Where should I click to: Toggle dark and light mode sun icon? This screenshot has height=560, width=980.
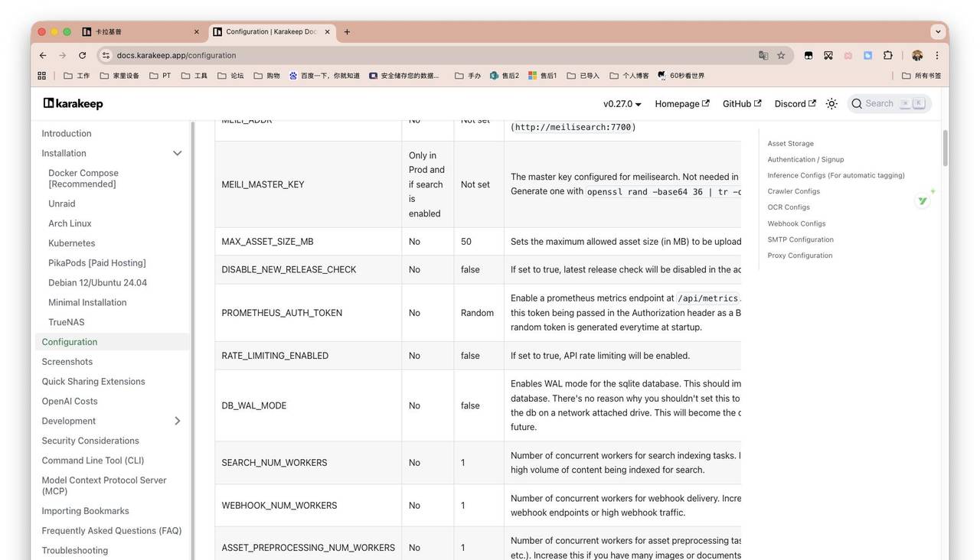[831, 104]
